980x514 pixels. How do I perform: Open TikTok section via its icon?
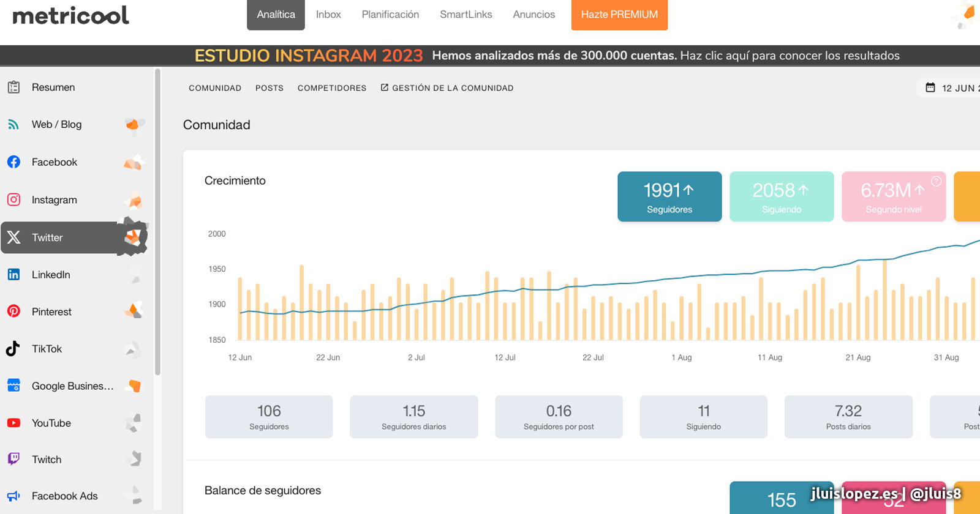pos(13,349)
